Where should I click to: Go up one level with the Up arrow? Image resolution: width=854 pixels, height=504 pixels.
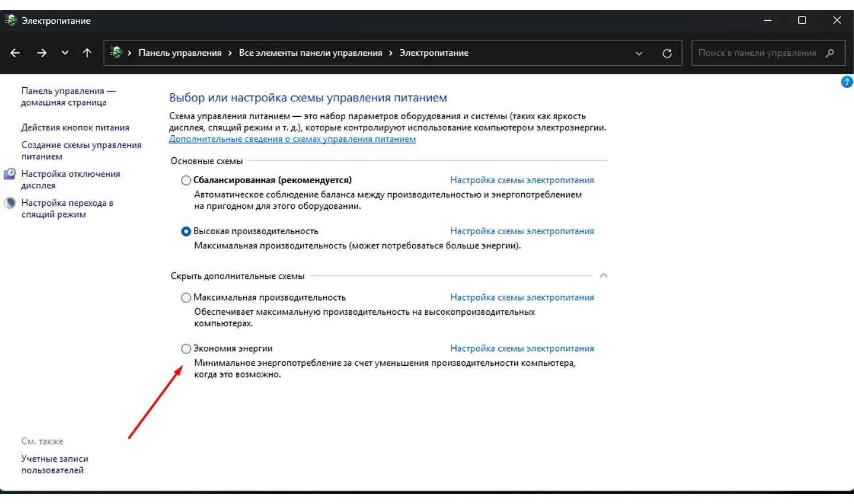(x=87, y=53)
